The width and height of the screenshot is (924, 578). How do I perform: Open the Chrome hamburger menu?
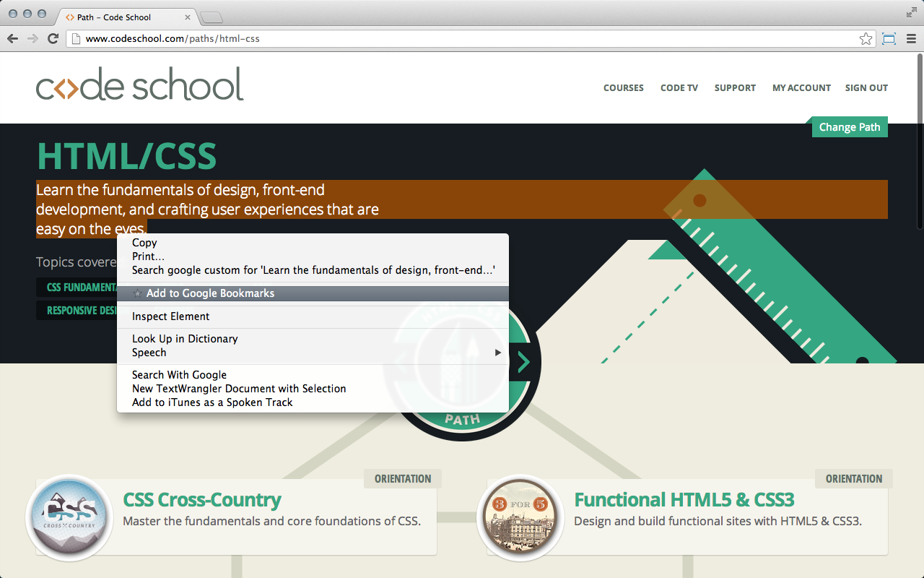pos(911,38)
